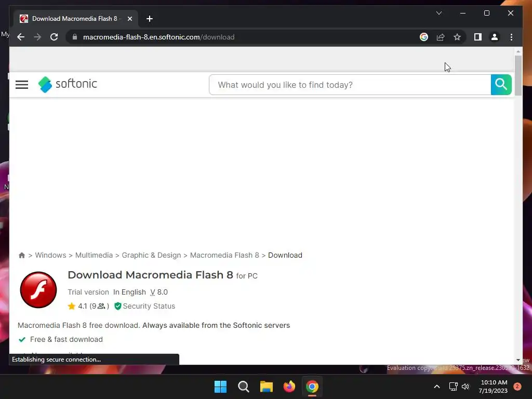Open the network status tray icon

tap(453, 387)
